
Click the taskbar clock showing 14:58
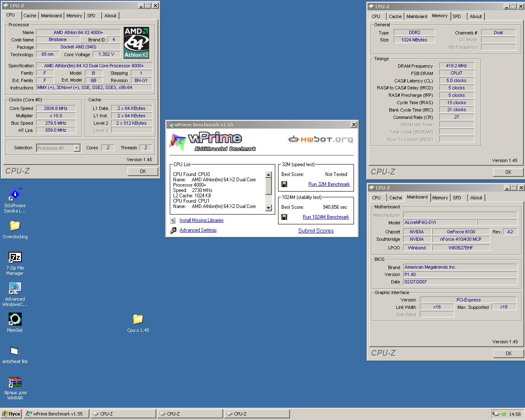(515, 414)
